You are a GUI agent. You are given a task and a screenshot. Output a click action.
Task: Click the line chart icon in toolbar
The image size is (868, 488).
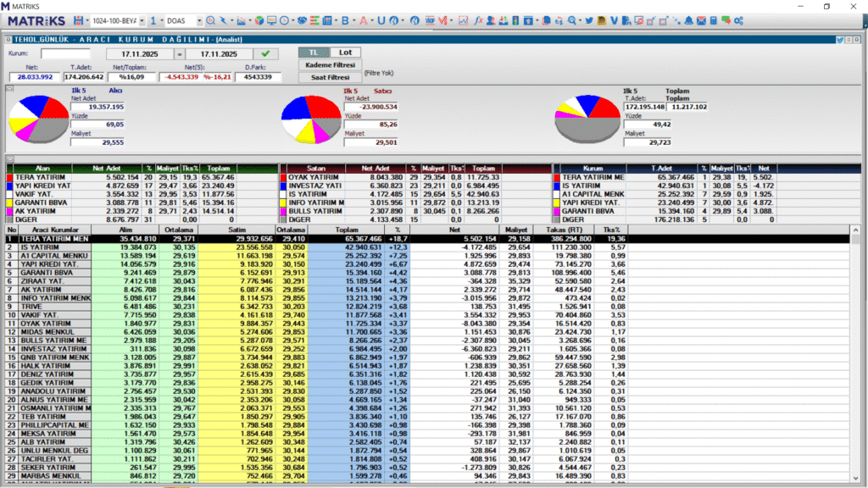click(463, 20)
